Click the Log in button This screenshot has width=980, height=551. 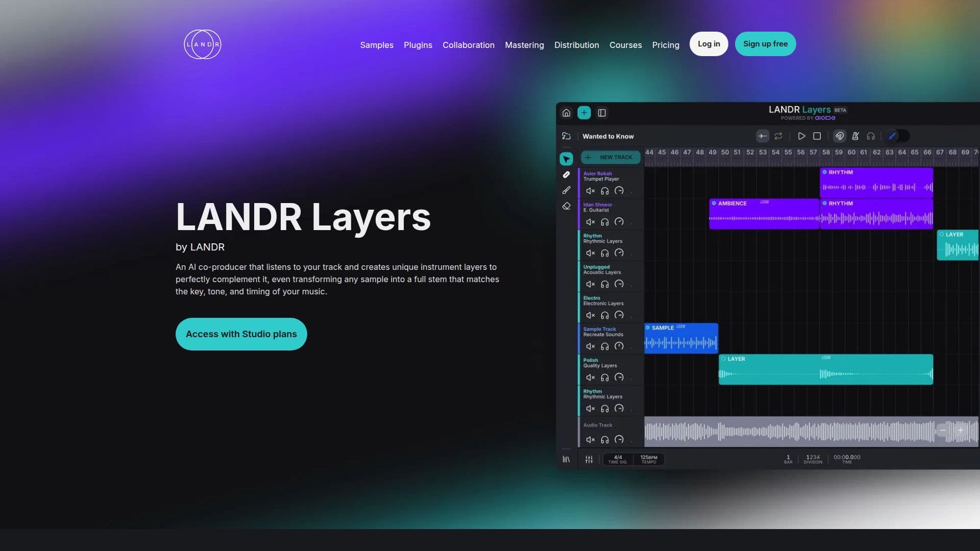[709, 44]
